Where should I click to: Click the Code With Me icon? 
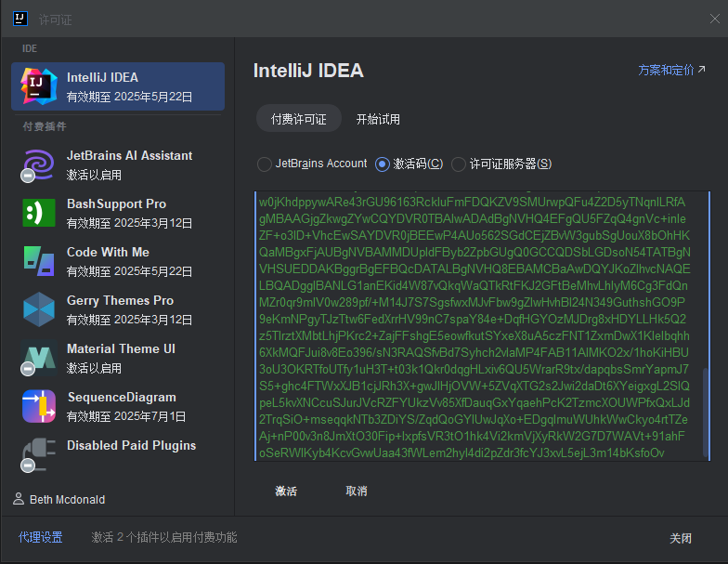click(39, 261)
